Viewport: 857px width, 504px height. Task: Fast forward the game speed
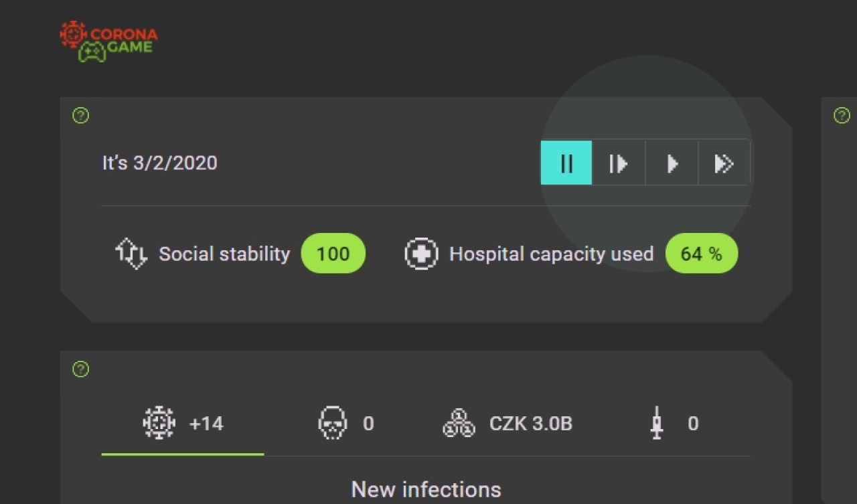[724, 163]
